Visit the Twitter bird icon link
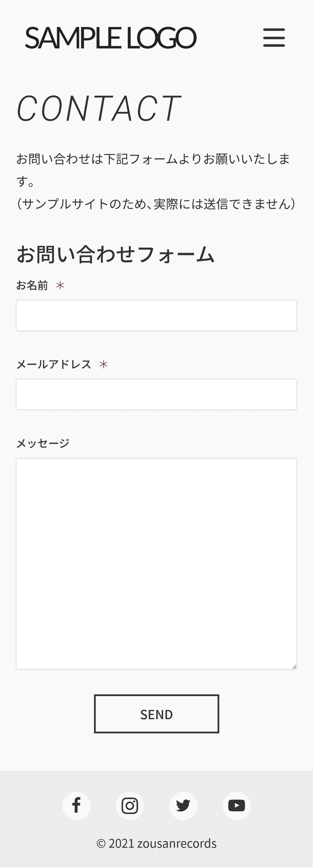This screenshot has height=868, width=313. coord(183,805)
